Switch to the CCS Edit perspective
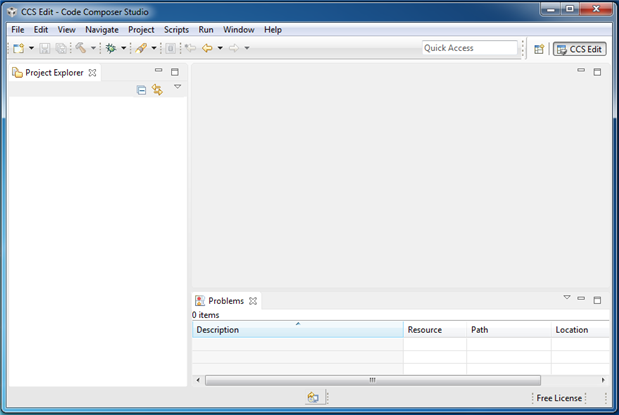Image resolution: width=619 pixels, height=415 pixels. pyautogui.click(x=580, y=48)
